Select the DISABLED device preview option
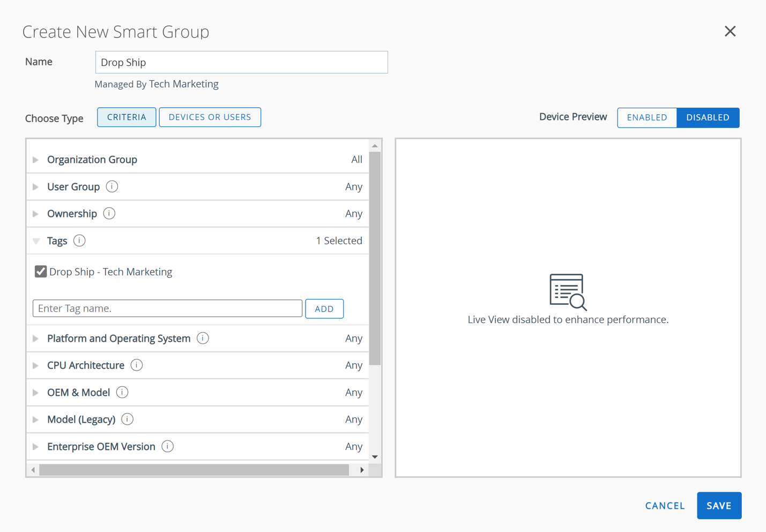The image size is (766, 532). (708, 117)
